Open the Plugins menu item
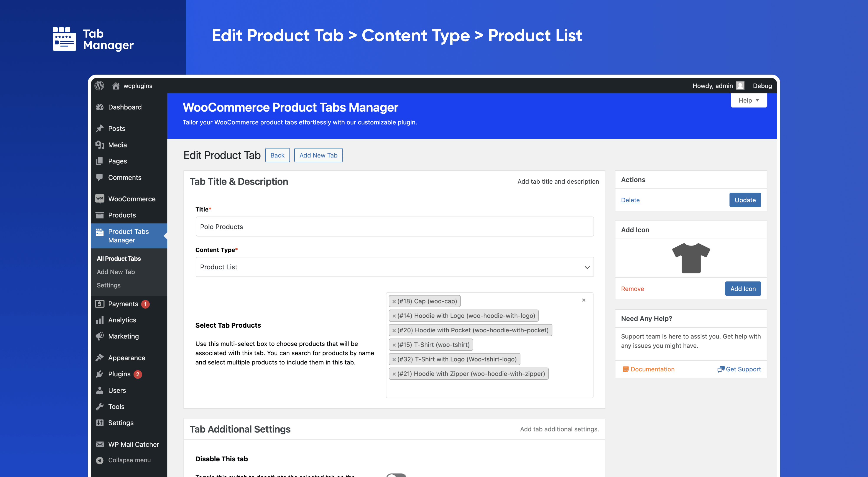This screenshot has width=868, height=477. click(119, 374)
